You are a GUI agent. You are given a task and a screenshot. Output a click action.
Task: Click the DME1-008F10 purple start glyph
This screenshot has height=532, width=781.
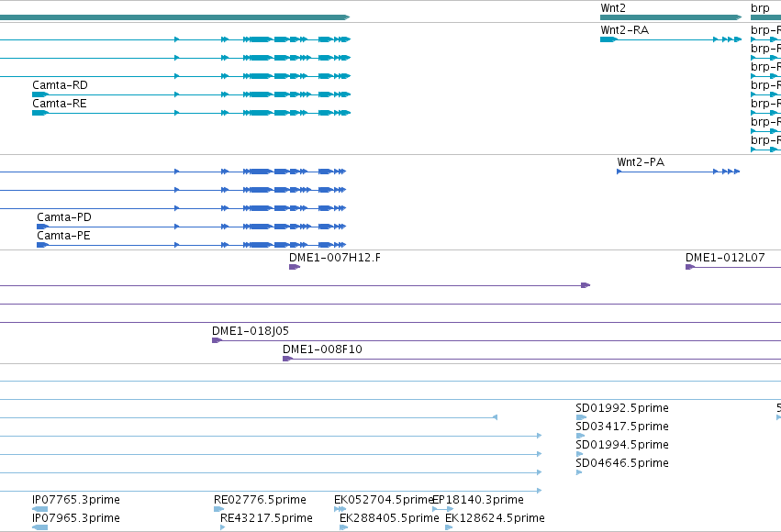tap(287, 359)
